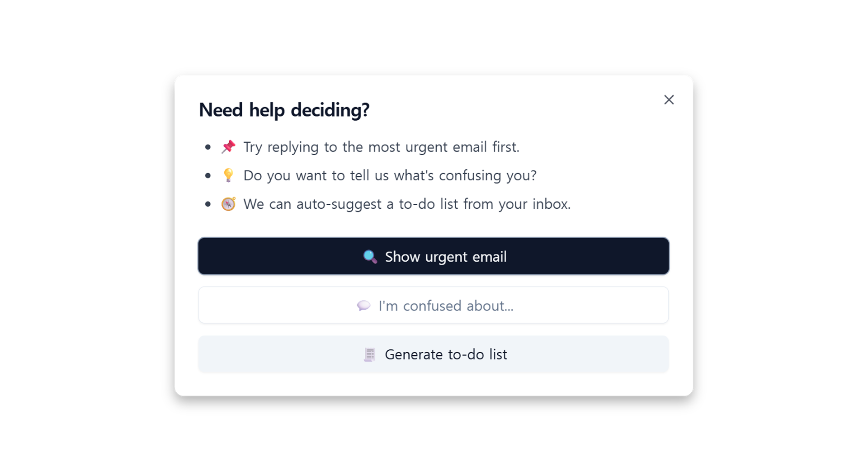
Task: Click the light bulb emoji icon
Action: pyautogui.click(x=228, y=175)
